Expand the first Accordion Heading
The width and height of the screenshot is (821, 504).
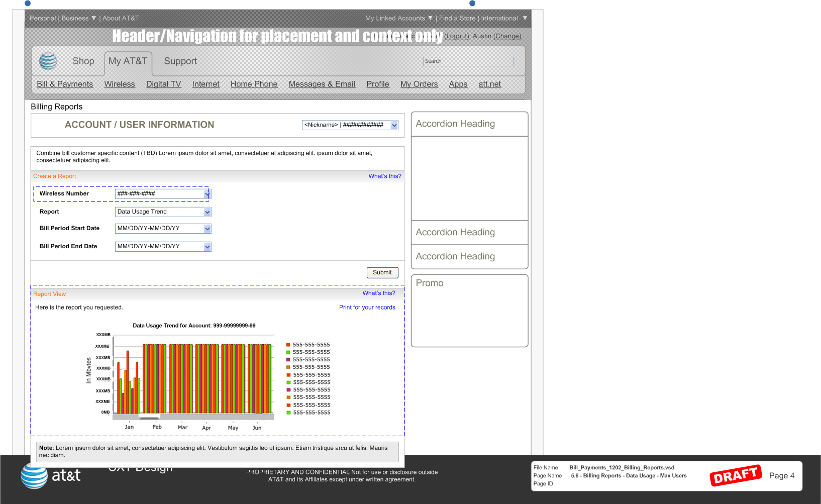[469, 124]
